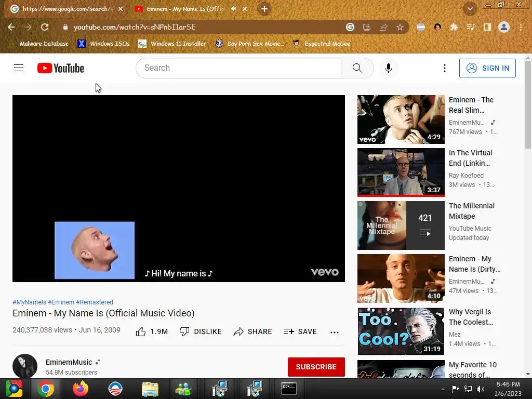Open In The Virtual End thumbnail
This screenshot has width=532, height=399.
pos(401,172)
